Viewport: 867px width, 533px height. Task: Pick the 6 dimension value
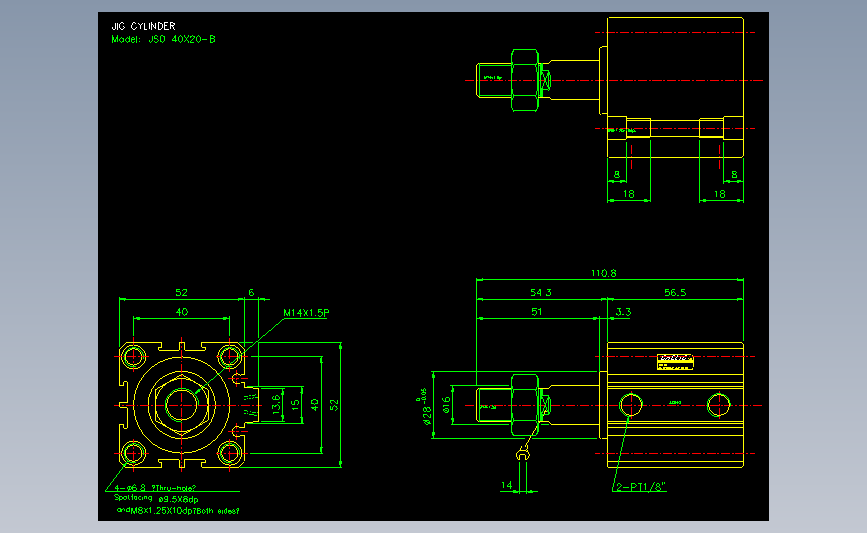click(251, 292)
